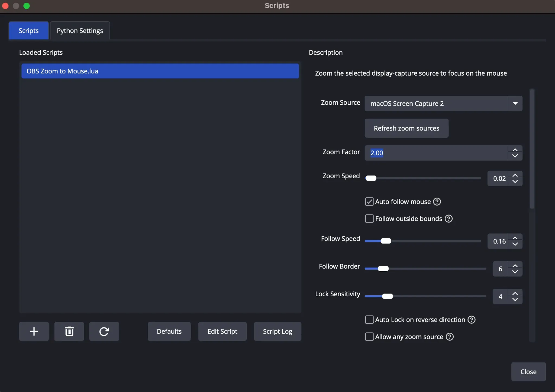The height and width of the screenshot is (392, 555).
Task: Open help icon next to Follow outside bounds
Action: point(448,219)
